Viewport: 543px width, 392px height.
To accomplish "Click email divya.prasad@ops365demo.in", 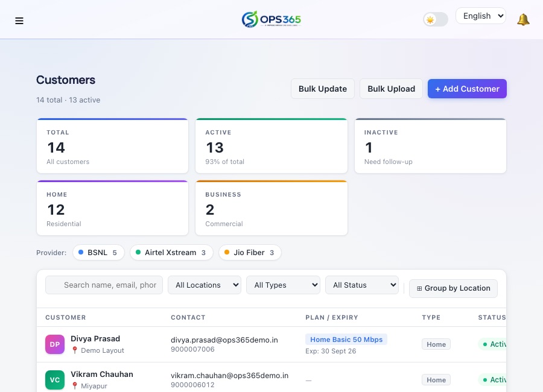I will [x=224, y=340].
